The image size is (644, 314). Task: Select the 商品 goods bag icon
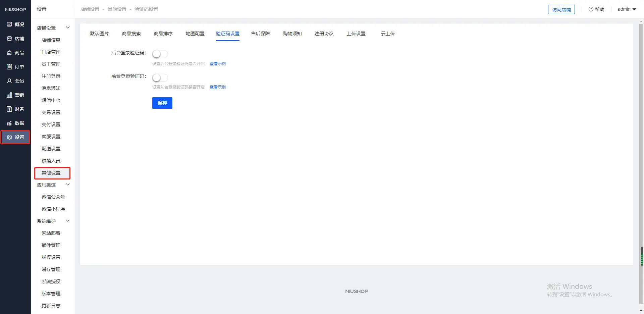(x=9, y=53)
